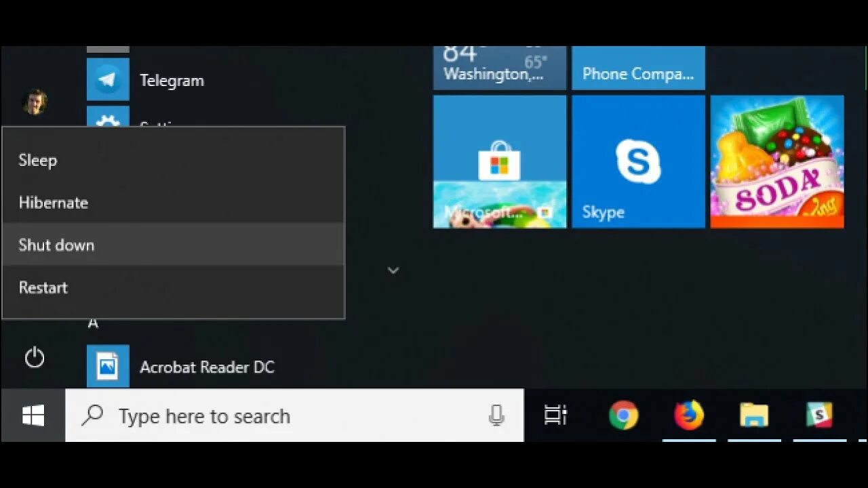Open the Washington weather tile
The image size is (868, 488).
[x=500, y=68]
